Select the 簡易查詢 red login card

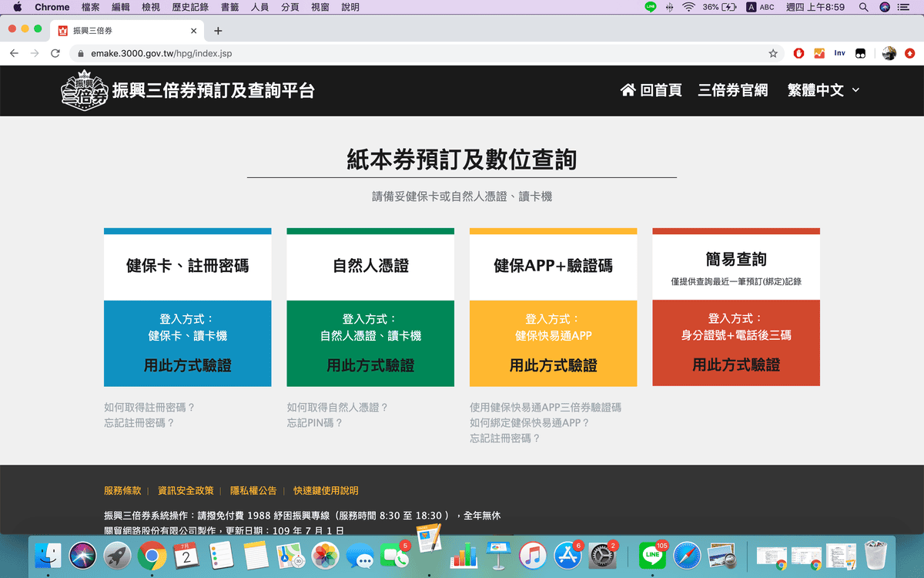pos(735,308)
